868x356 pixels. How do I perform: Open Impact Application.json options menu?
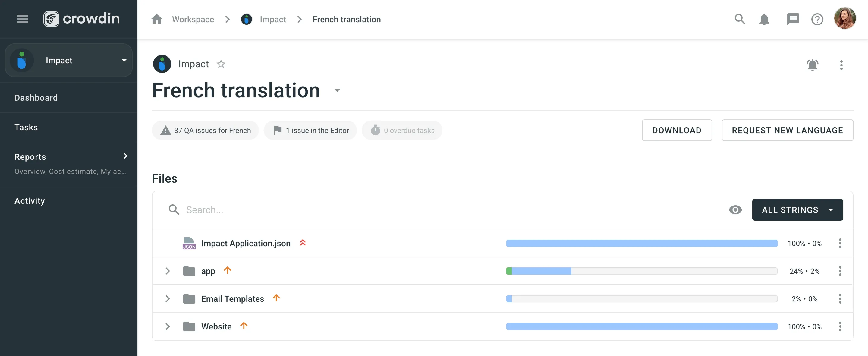[x=840, y=243]
